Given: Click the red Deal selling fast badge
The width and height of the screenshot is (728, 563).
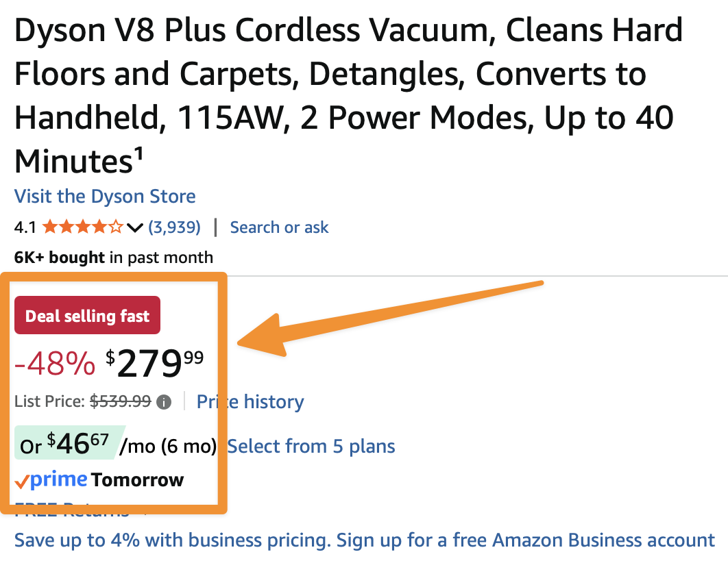Looking at the screenshot, I should click(x=87, y=316).
